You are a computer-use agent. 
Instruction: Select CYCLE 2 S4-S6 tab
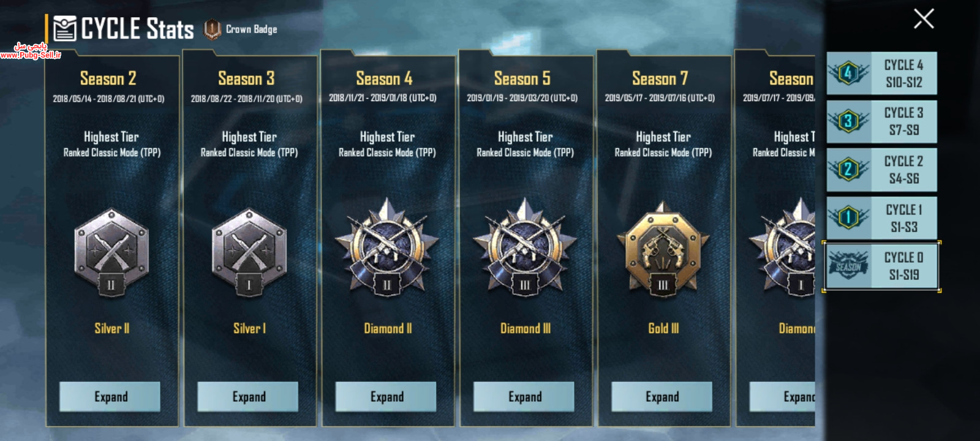coord(882,170)
